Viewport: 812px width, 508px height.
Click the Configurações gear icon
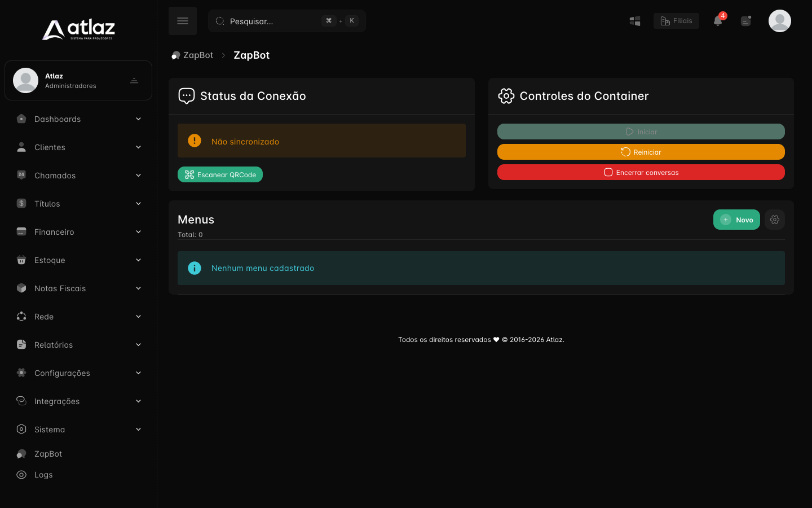(21, 373)
